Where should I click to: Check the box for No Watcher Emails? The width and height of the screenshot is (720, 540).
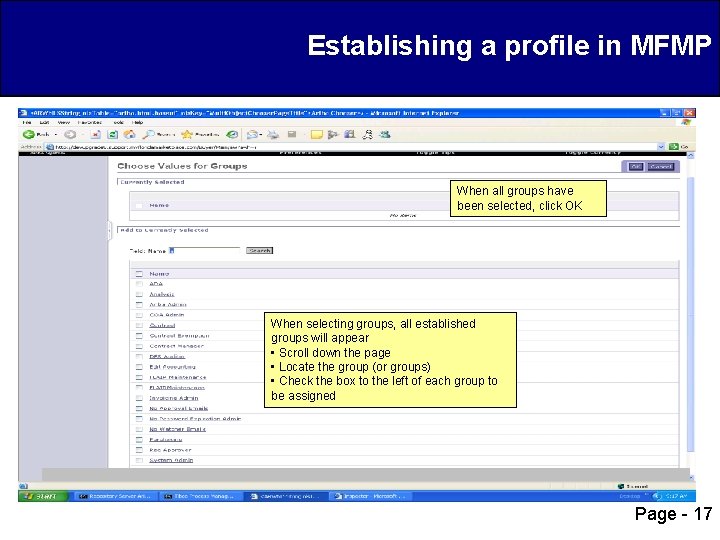coord(139,429)
